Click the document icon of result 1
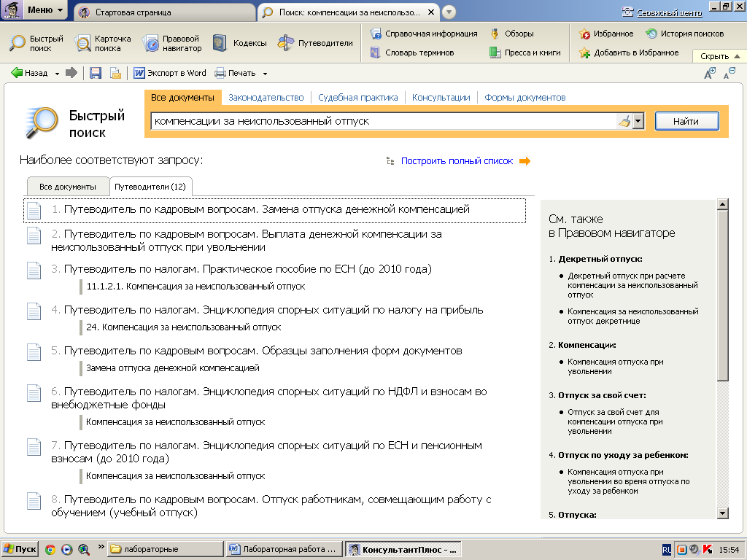 34,211
